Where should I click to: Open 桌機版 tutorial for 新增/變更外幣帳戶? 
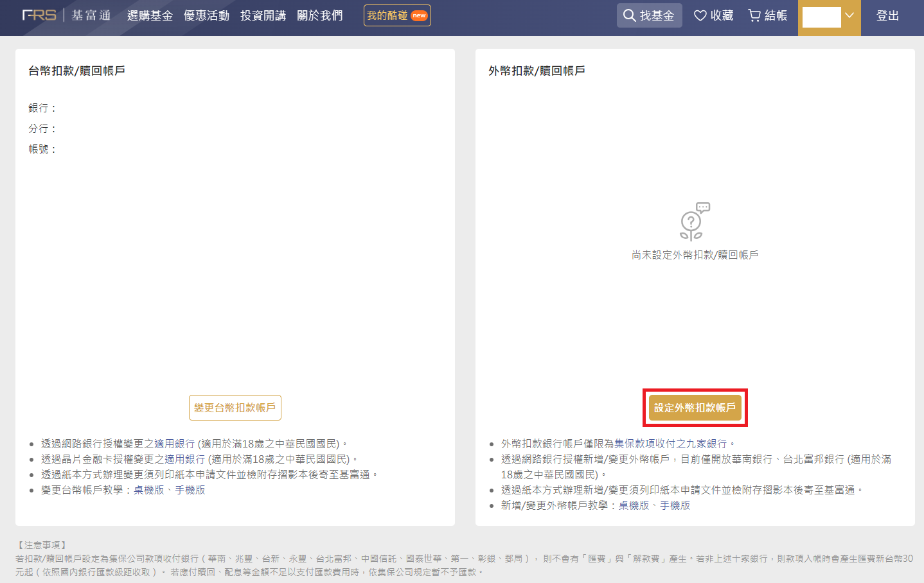634,505
